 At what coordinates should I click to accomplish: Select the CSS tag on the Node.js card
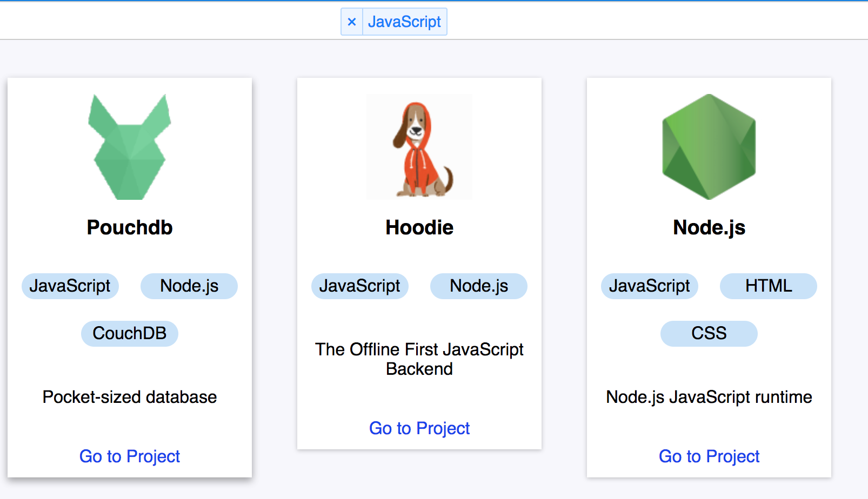pos(709,333)
